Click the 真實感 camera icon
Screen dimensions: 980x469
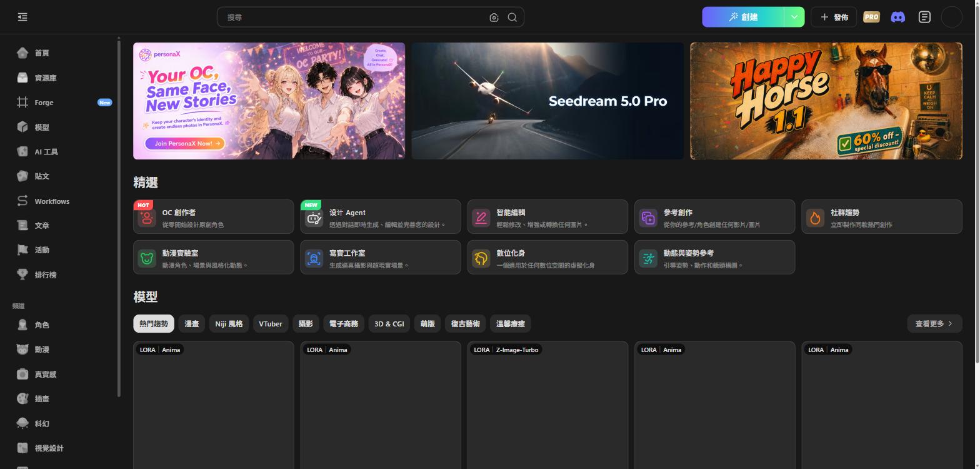22,374
